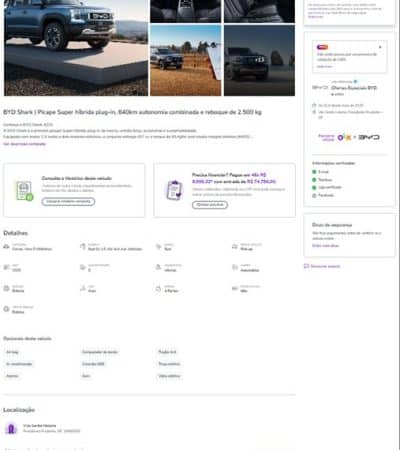Click the 'Vidro elétrico' optional tag
The image size is (400, 450).
click(169, 376)
